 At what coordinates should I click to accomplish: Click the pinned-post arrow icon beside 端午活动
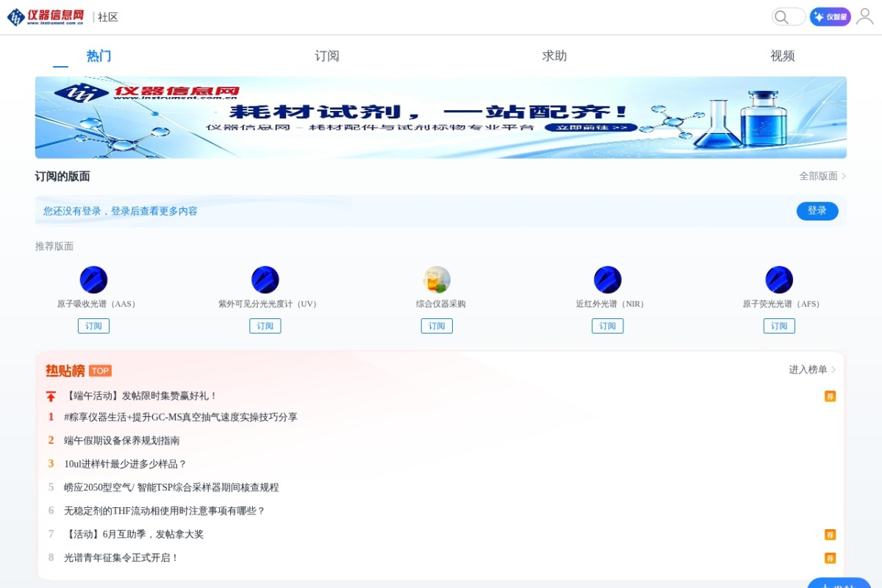coord(51,396)
